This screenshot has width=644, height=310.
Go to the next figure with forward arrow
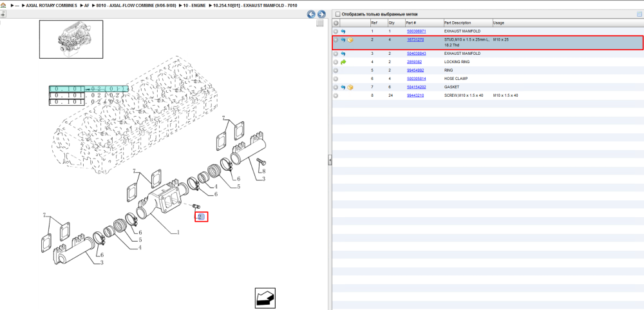(x=321, y=14)
